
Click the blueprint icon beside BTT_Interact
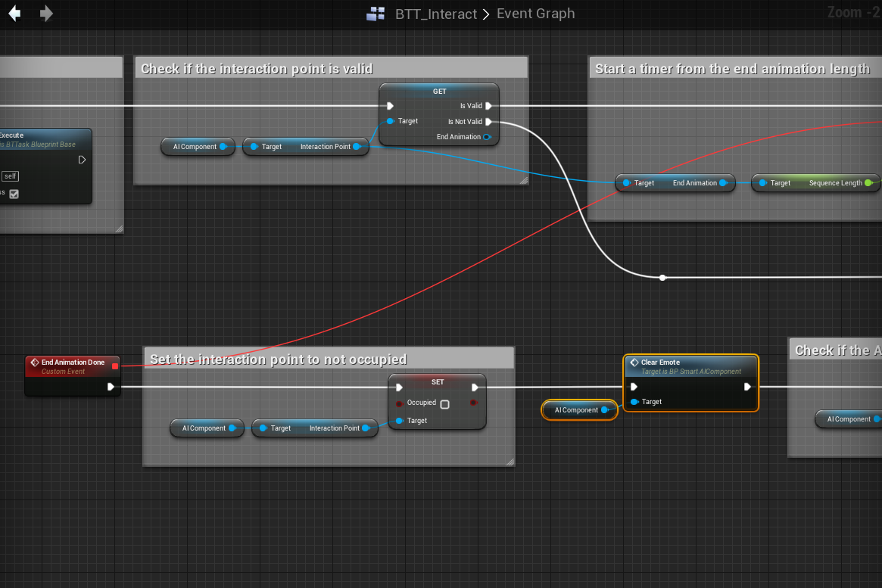coord(376,14)
